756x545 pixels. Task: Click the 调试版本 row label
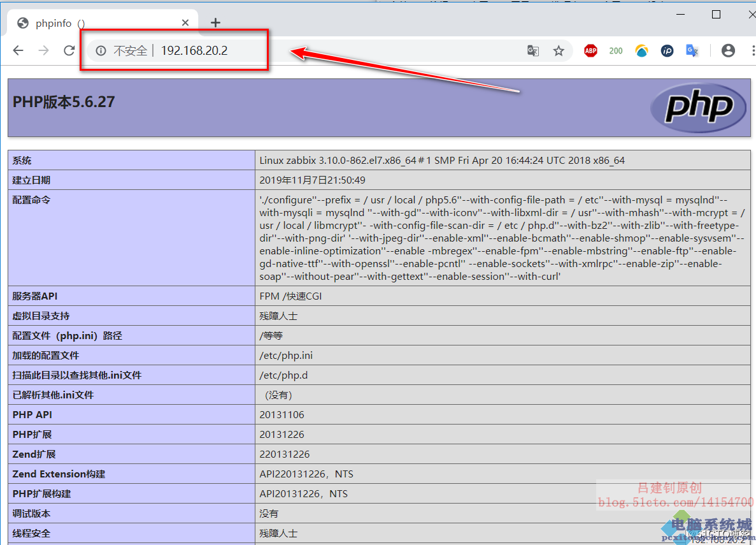pyautogui.click(x=31, y=514)
